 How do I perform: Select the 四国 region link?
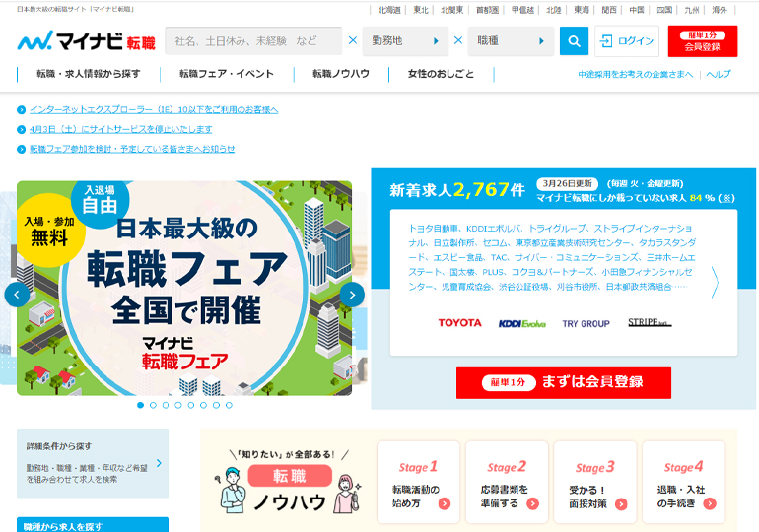[x=664, y=10]
